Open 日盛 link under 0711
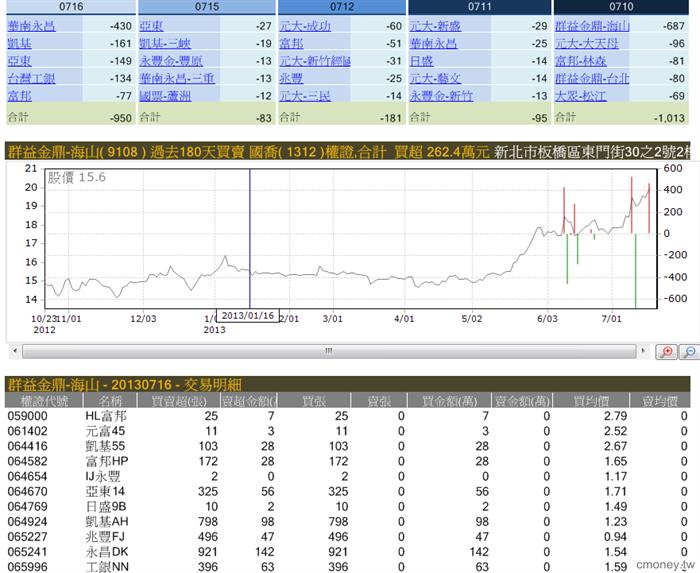The width and height of the screenshot is (700, 573). [422, 61]
